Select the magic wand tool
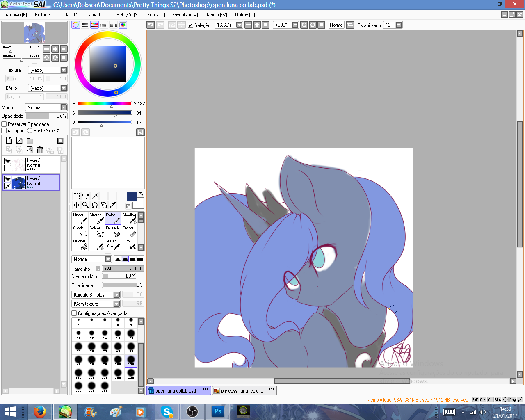 [94, 196]
